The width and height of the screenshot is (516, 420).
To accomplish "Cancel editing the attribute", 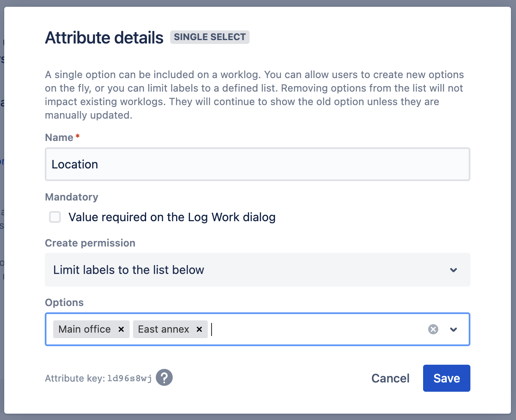I will point(390,378).
